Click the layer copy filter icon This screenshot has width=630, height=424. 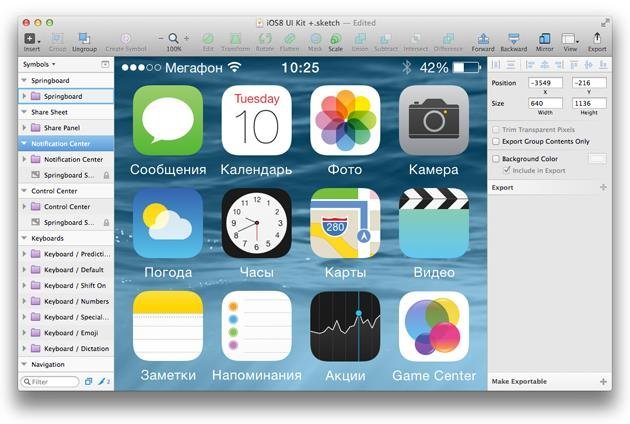point(88,381)
